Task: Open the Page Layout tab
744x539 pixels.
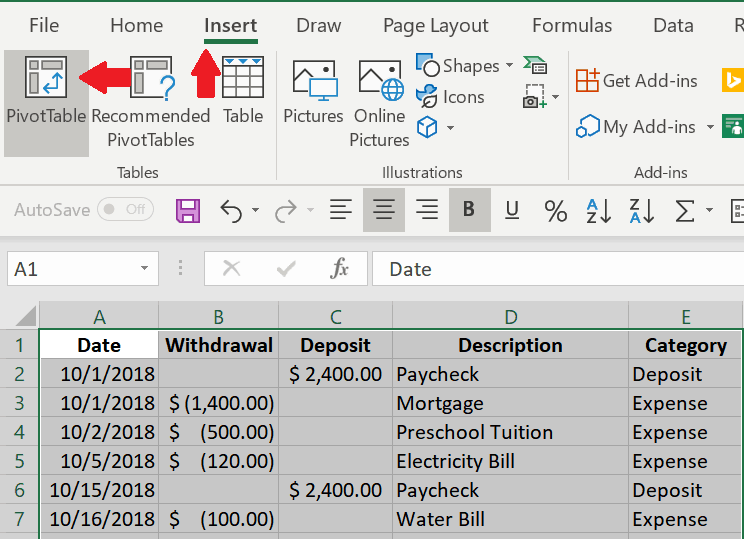Action: [436, 26]
